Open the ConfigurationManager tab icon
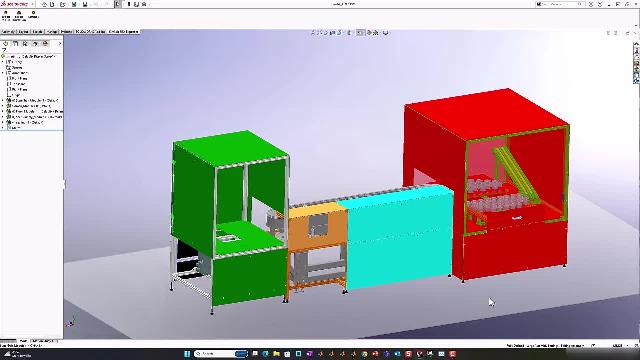Viewport: 640px width, 360px height. click(25, 44)
